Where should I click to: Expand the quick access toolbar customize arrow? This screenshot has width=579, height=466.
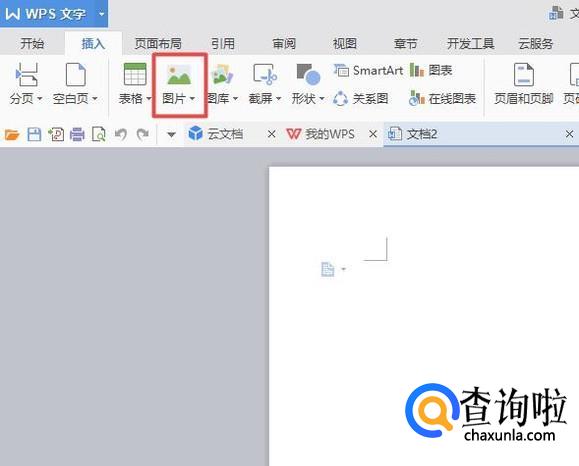pyautogui.click(x=171, y=134)
